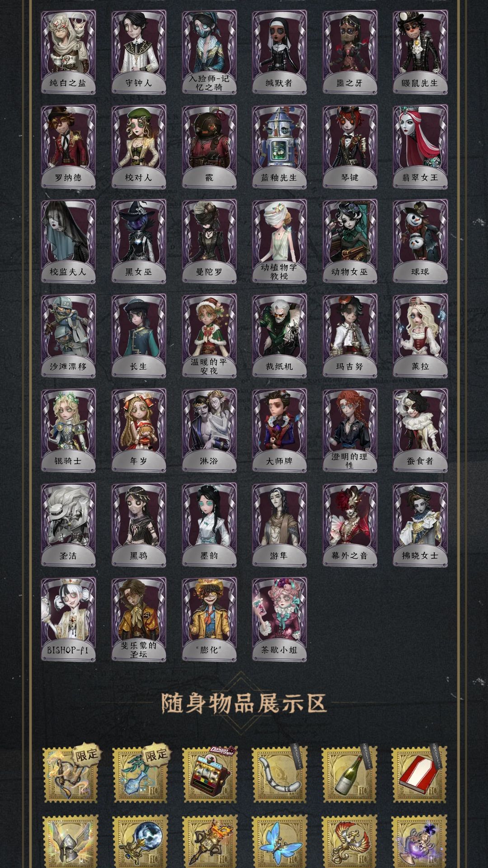Select first limited 限定 accessory stamp

70,774
